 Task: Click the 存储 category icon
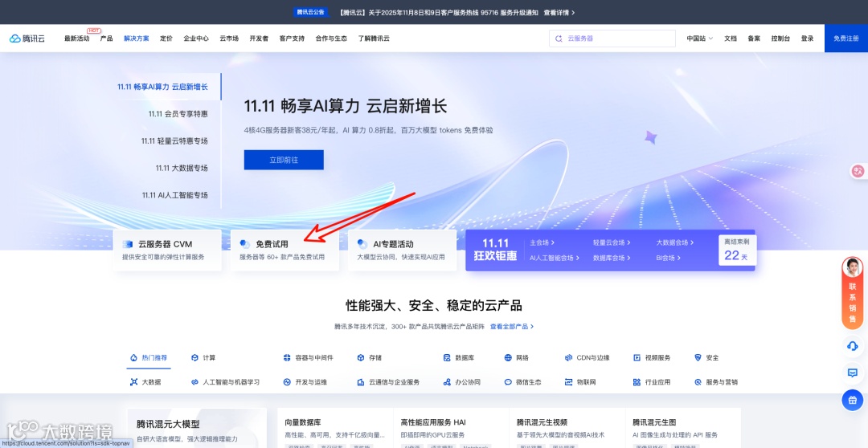click(361, 358)
